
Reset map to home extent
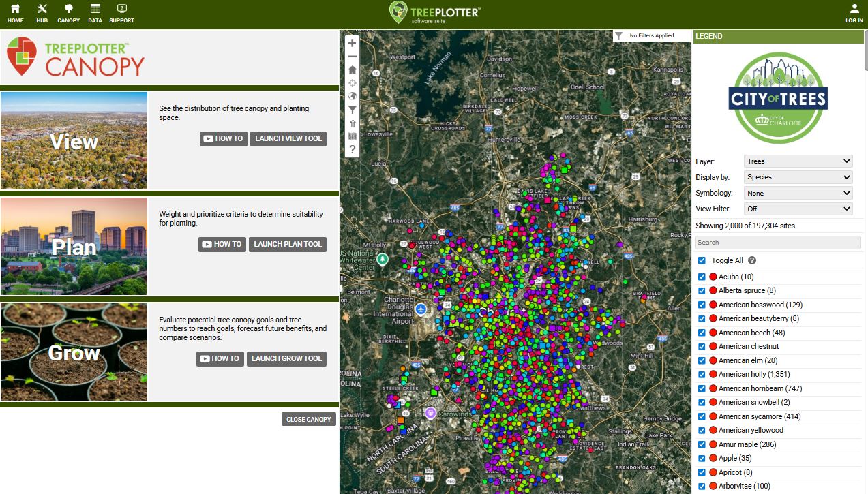353,70
